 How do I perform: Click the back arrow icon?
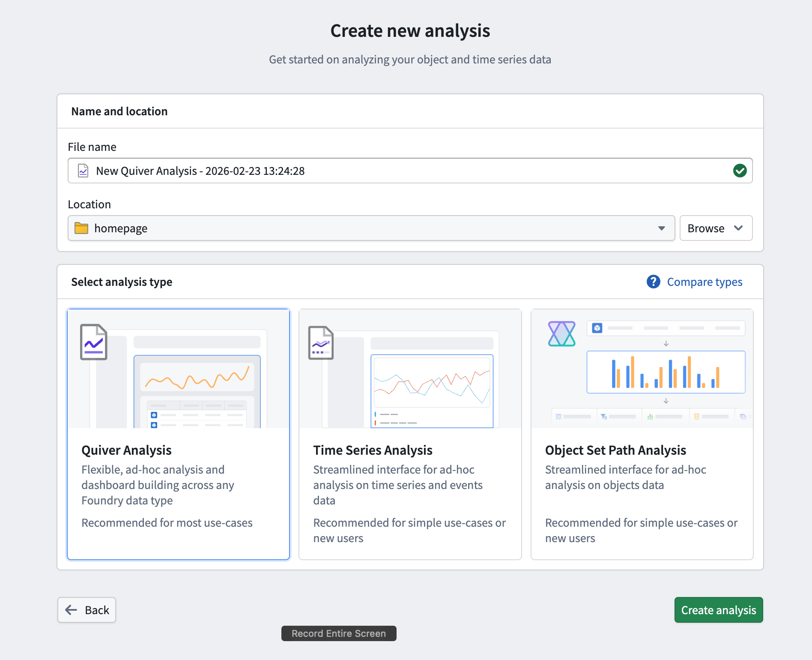71,610
